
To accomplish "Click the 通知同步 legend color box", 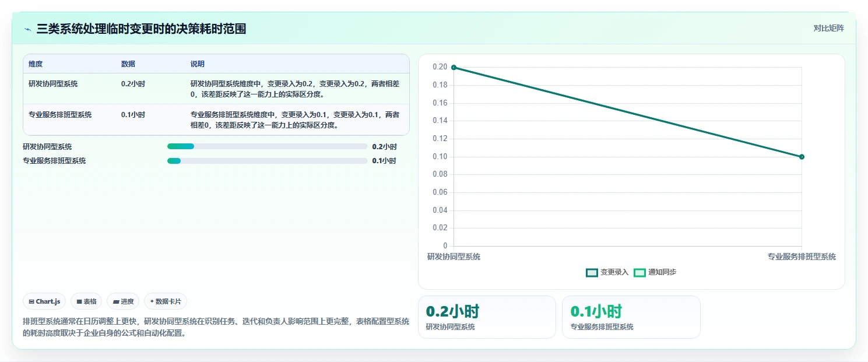I will 640,272.
